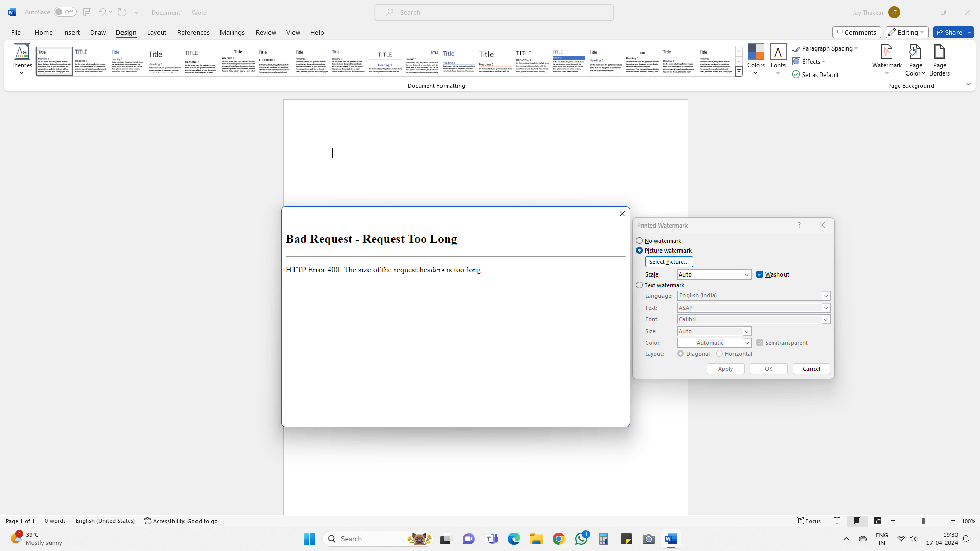Switch to Print Layout view icon
The image size is (980, 551).
[x=857, y=521]
